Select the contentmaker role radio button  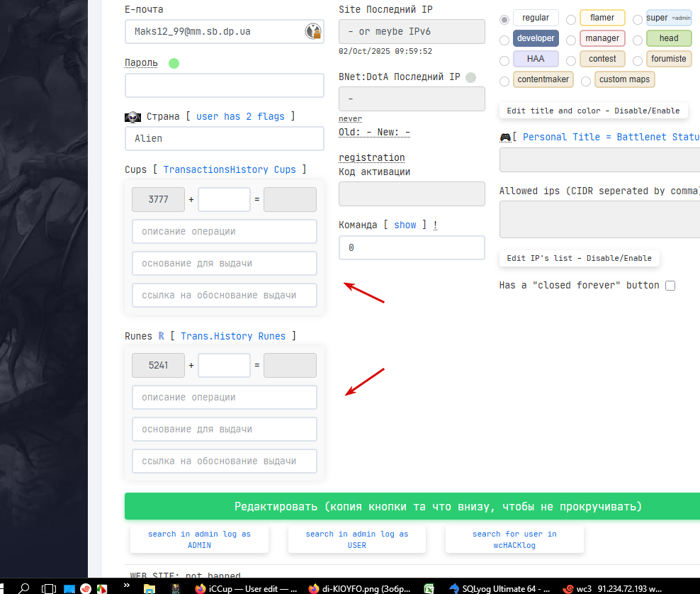504,82
